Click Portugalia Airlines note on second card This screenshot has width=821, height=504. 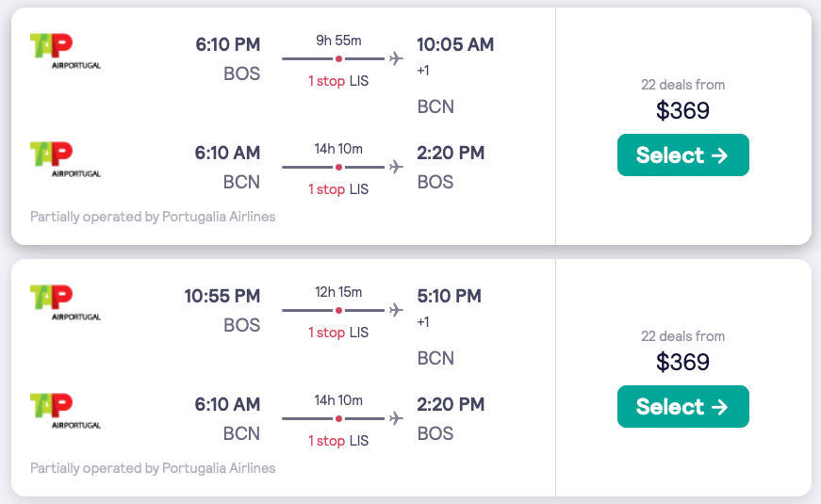point(153,468)
